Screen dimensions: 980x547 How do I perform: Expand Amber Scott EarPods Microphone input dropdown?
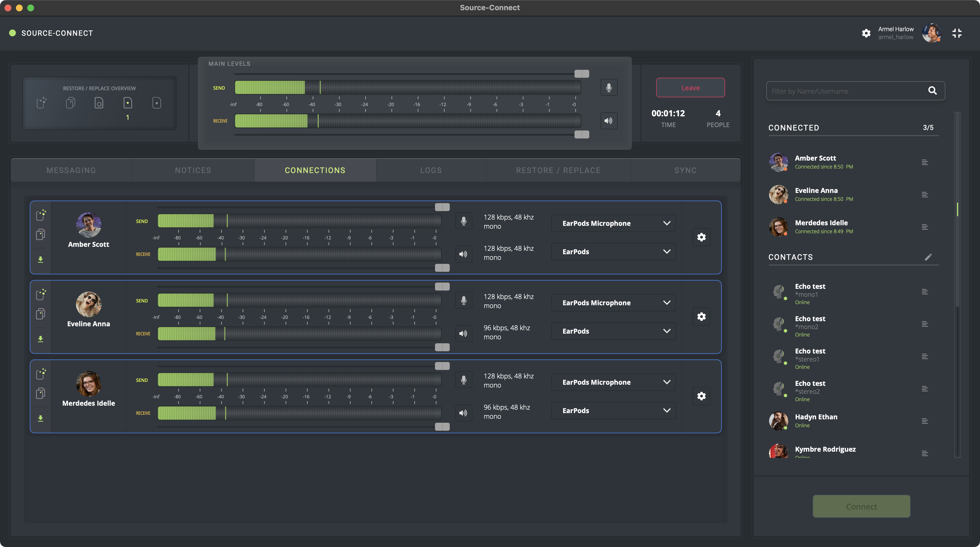pyautogui.click(x=613, y=224)
